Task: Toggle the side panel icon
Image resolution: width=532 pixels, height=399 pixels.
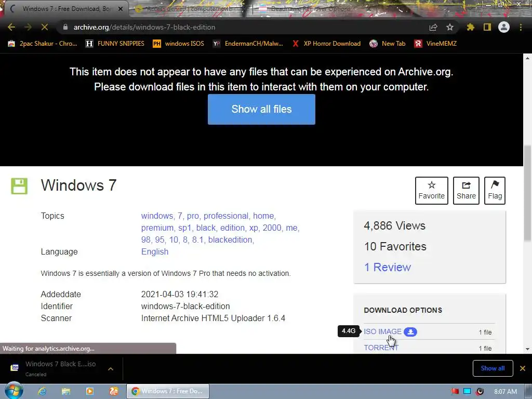Action: [487, 27]
